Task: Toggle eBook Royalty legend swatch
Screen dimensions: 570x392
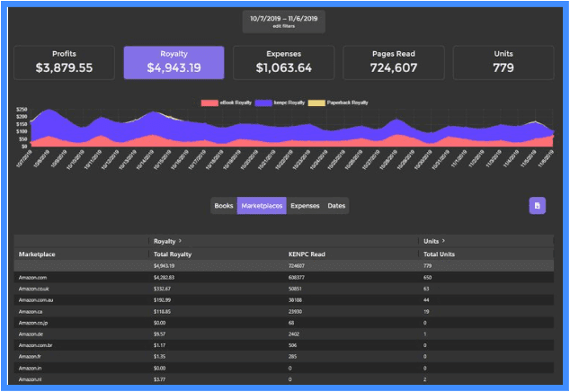Action: (211, 103)
